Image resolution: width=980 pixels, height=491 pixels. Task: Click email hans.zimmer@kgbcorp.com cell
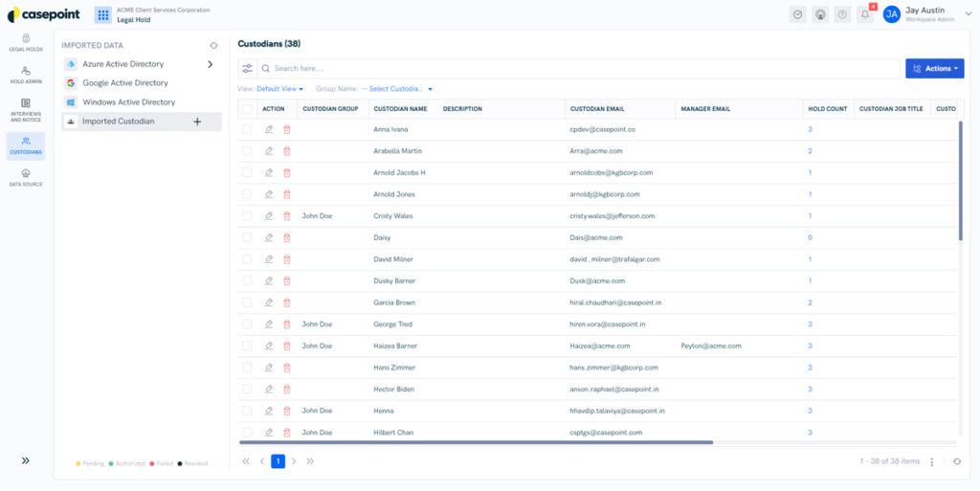613,368
